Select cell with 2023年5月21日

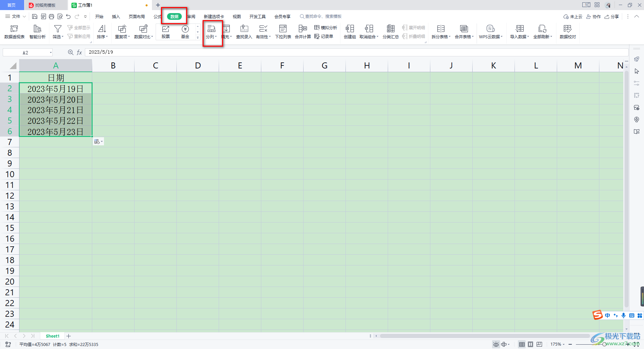click(x=56, y=110)
